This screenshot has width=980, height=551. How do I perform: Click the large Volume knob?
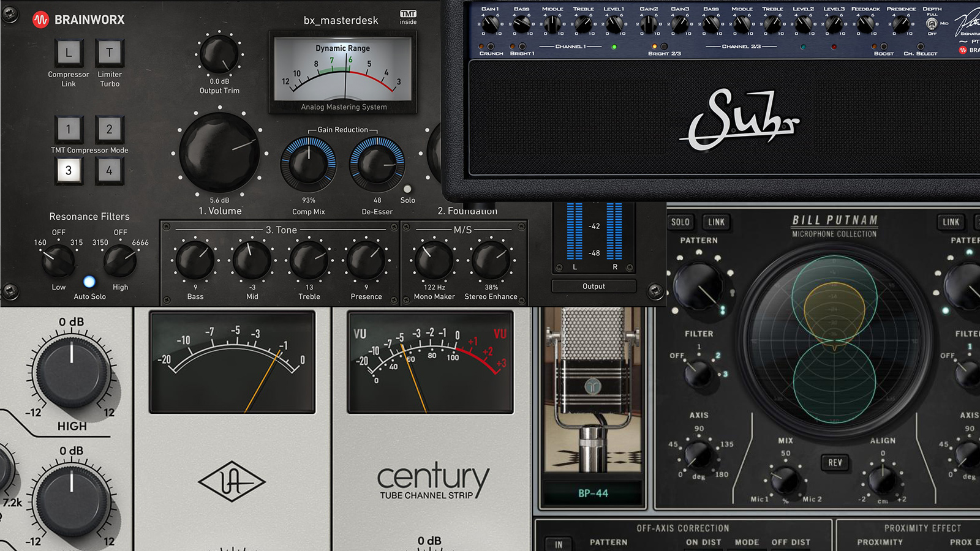(219, 152)
